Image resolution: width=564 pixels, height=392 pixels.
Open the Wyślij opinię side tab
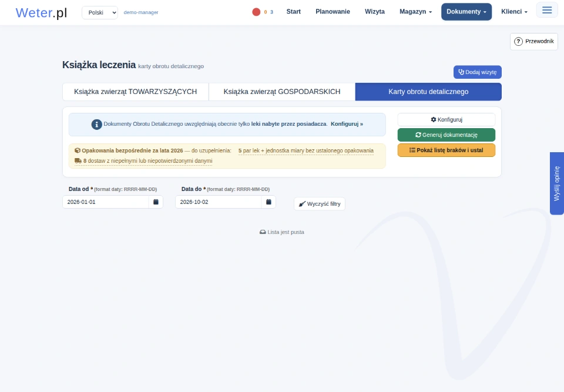[557, 183]
